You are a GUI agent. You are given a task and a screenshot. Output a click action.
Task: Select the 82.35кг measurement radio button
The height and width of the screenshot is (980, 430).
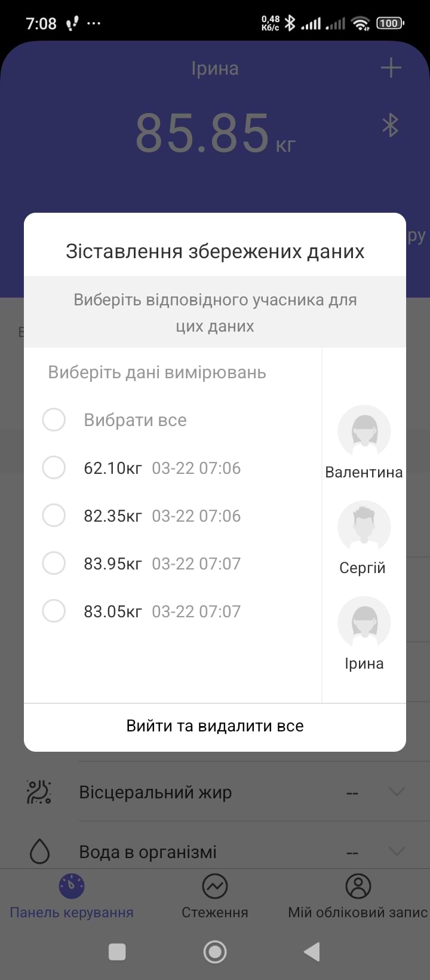(54, 515)
